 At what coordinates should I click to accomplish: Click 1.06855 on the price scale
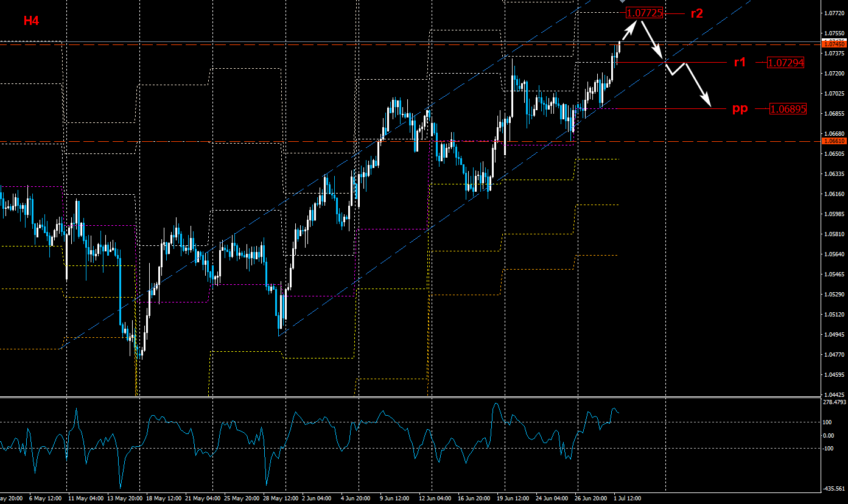[x=834, y=113]
